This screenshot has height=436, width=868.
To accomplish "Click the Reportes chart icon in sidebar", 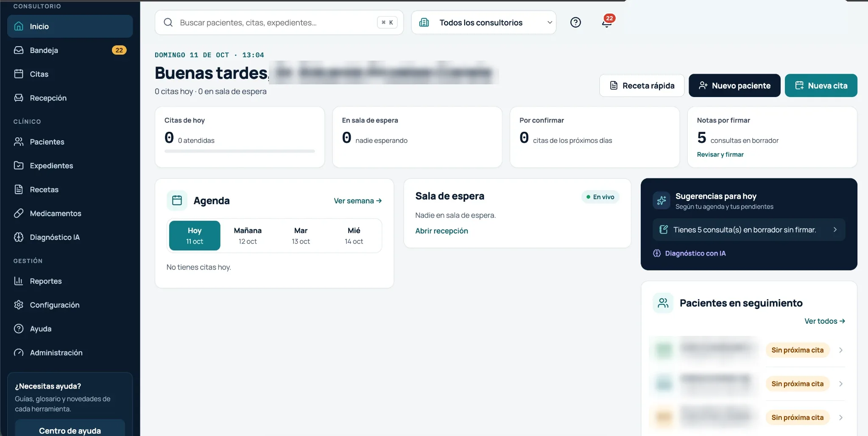I will [x=19, y=281].
